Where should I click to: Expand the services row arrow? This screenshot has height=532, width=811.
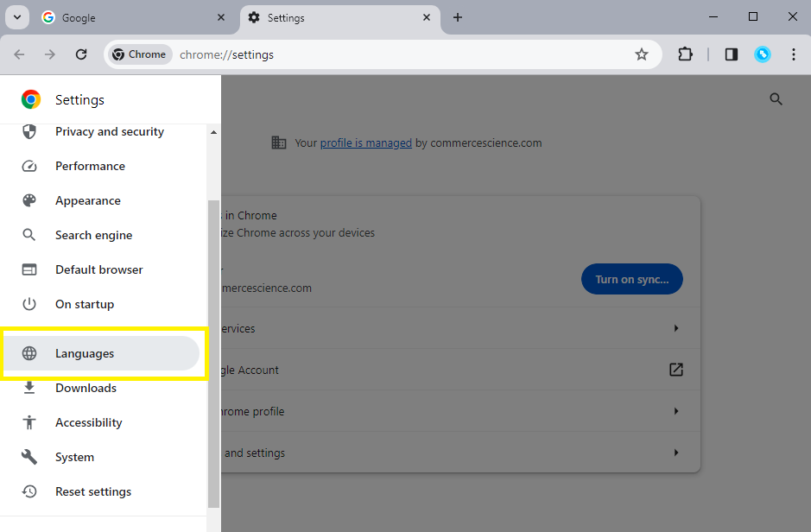(x=675, y=328)
